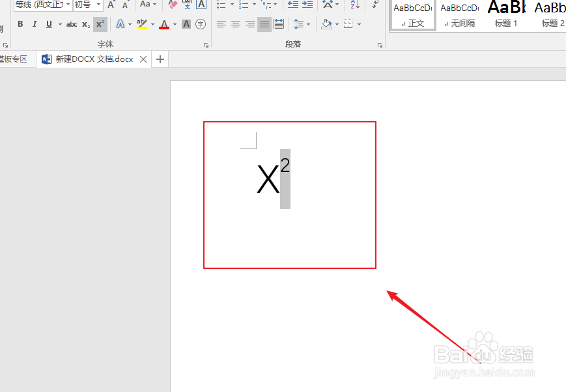Image resolution: width=566 pixels, height=392 pixels.
Task: Expand the line spacing dropdown arrow
Action: [x=308, y=24]
